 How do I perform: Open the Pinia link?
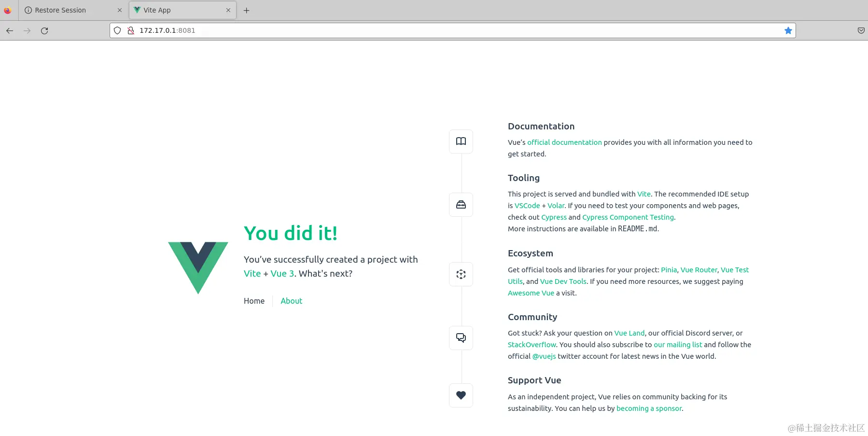669,270
